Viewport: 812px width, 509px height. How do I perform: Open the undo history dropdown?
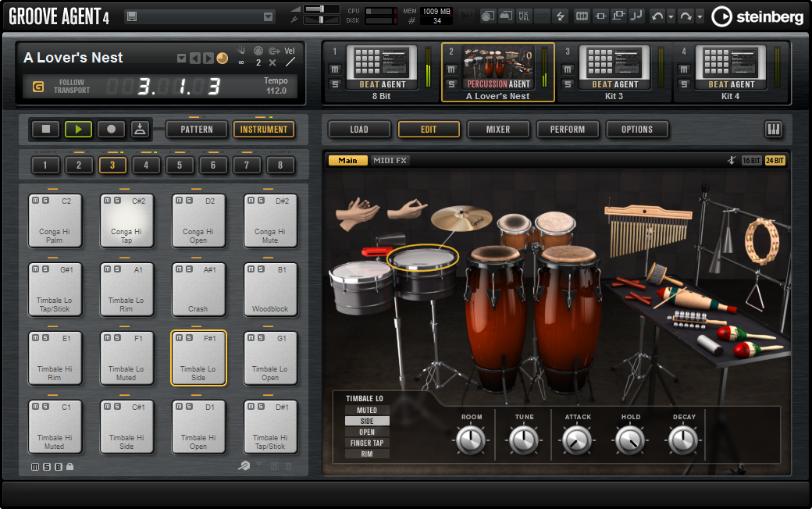[x=671, y=17]
